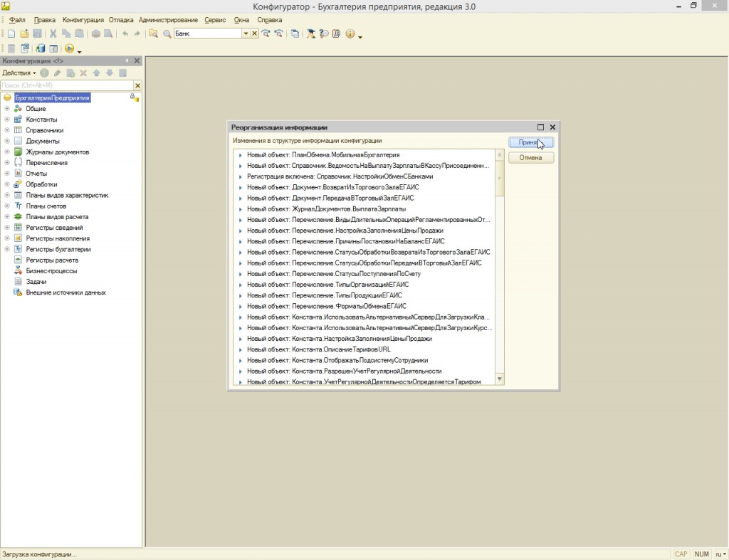Open the Отладка menu
The width and height of the screenshot is (729, 560).
(121, 20)
